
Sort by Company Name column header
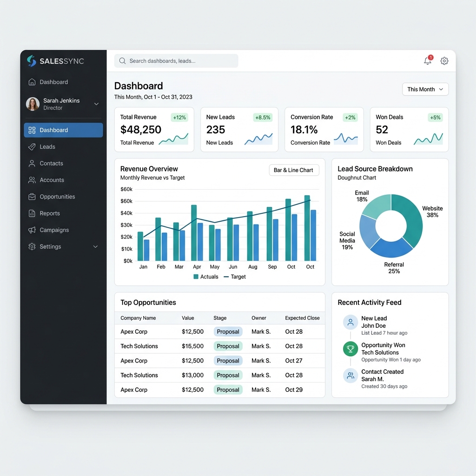point(138,318)
